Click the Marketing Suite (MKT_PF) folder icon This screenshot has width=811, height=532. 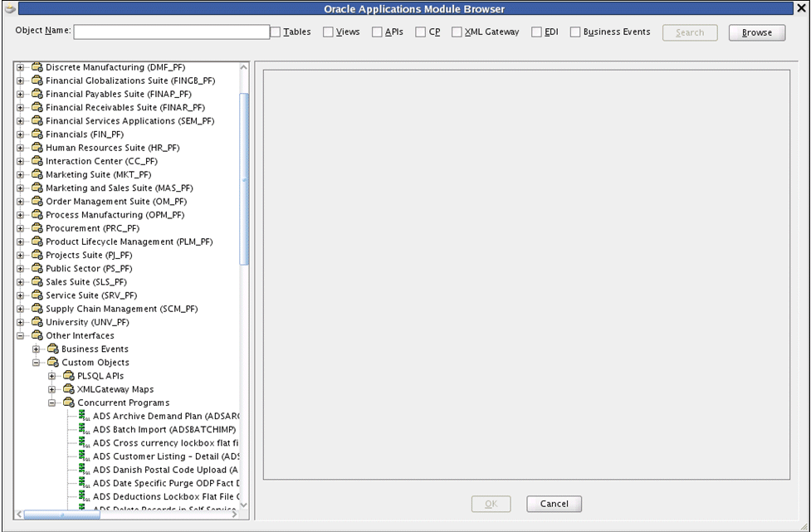[37, 175]
